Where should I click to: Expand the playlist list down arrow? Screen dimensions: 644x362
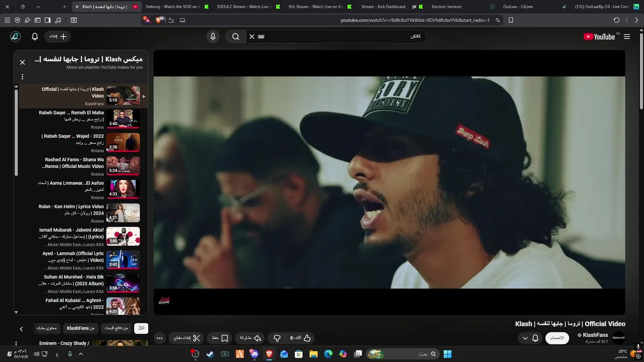[x=16, y=312]
